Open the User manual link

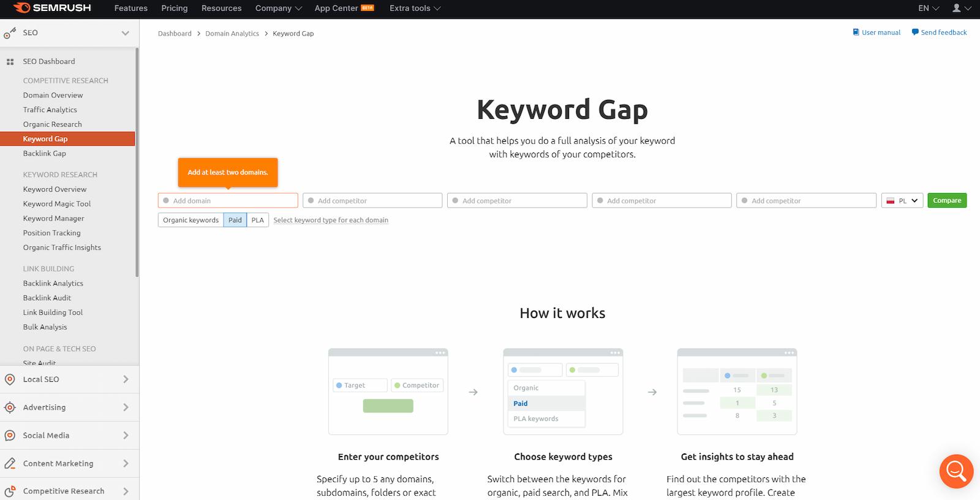881,32
